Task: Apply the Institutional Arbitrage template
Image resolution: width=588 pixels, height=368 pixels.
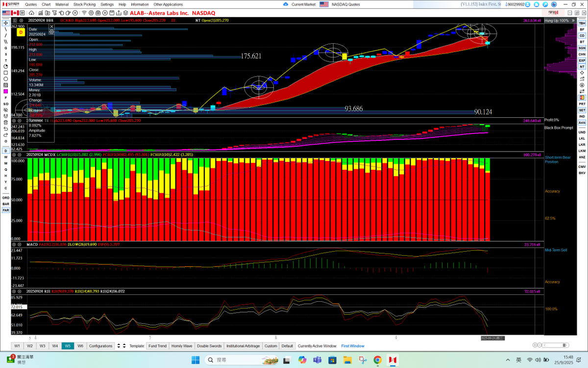Action: 243,346
